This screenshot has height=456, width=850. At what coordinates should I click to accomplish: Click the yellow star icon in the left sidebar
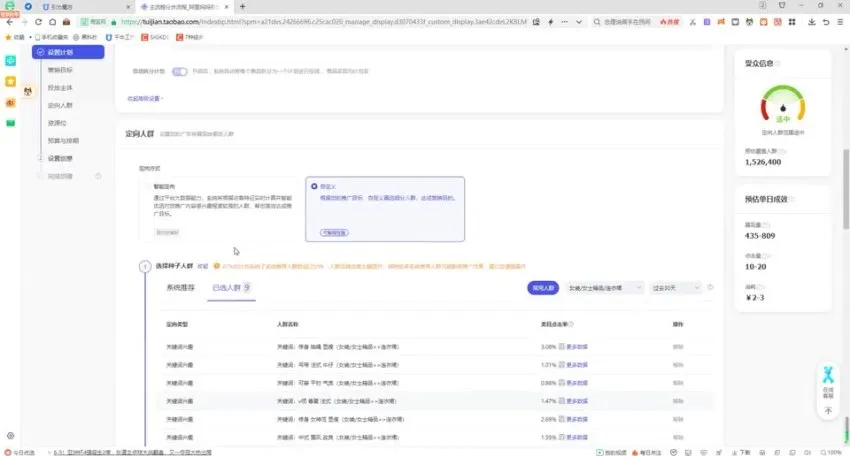(10, 81)
